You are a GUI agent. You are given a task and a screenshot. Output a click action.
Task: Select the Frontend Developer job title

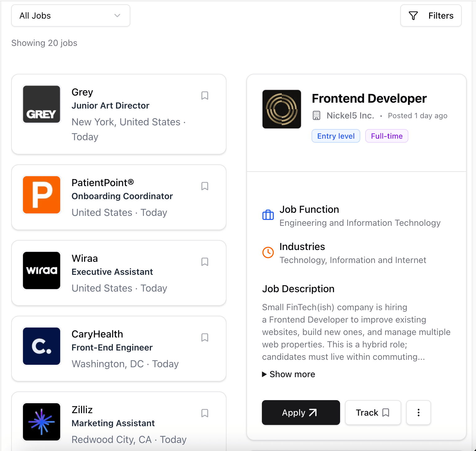point(369,98)
